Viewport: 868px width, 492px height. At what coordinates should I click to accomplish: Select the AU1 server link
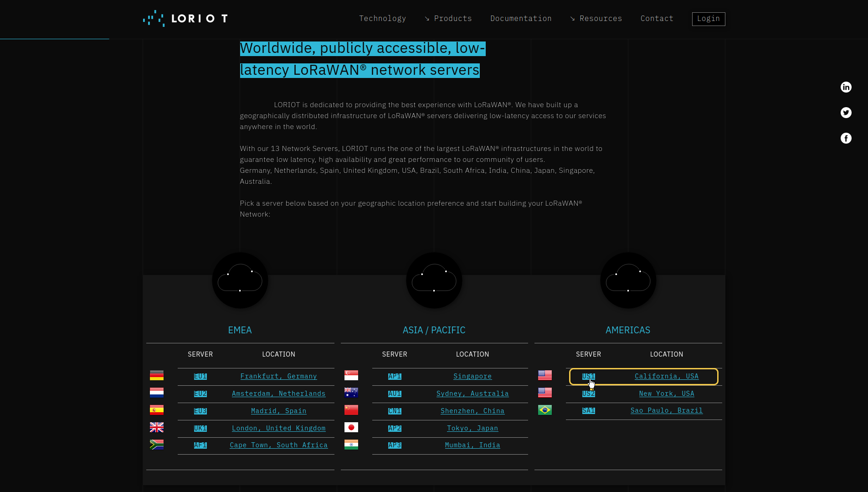tap(395, 394)
